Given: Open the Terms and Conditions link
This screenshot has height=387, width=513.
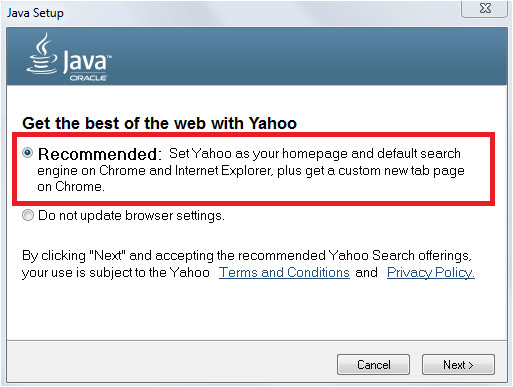Looking at the screenshot, I should (x=284, y=273).
